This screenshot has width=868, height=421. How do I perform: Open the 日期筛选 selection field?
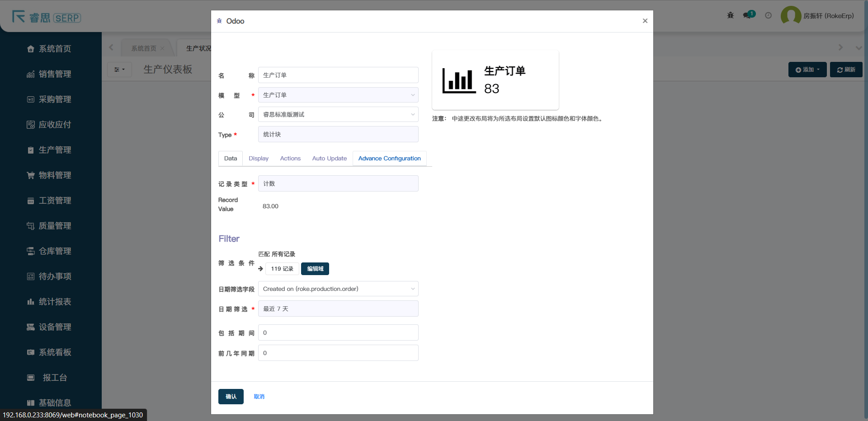[x=338, y=309]
